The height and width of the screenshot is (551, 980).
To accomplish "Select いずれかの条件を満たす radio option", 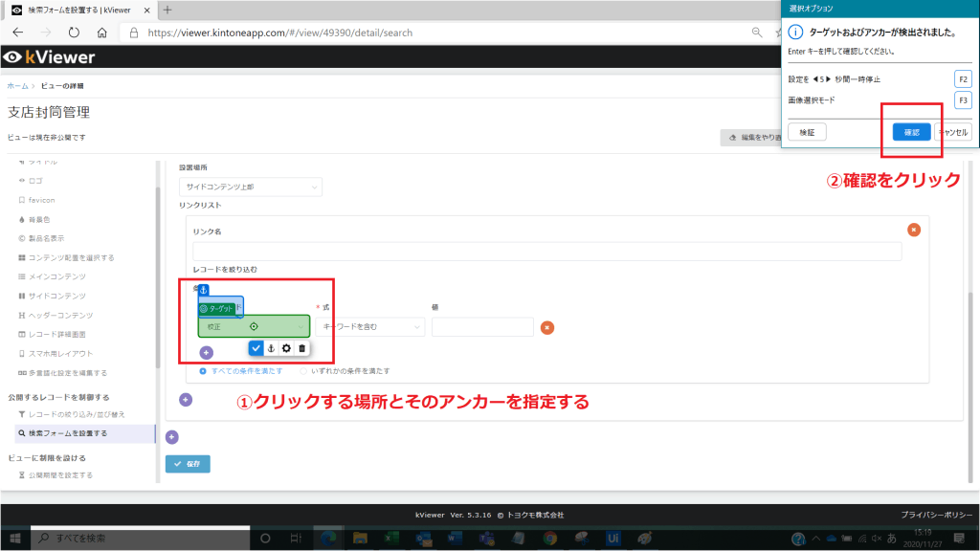I will coord(304,370).
